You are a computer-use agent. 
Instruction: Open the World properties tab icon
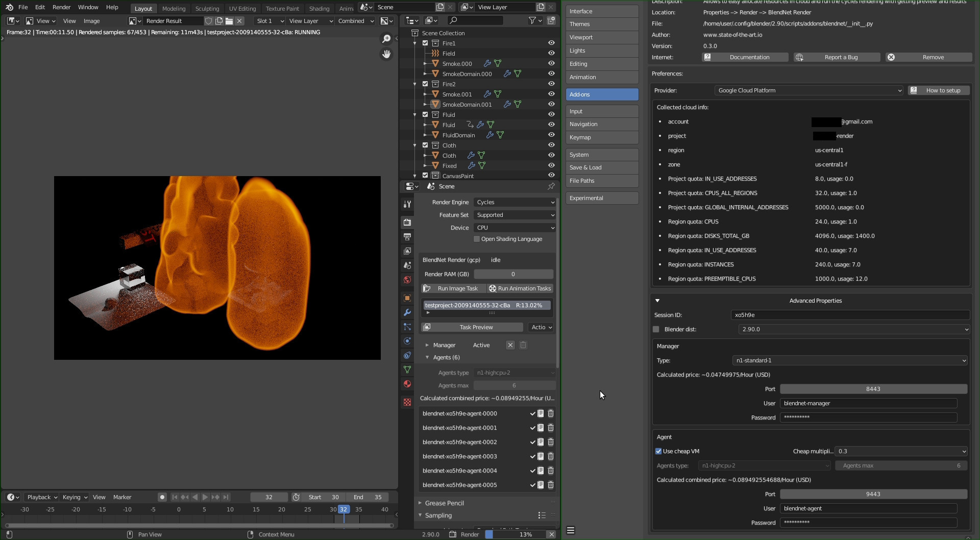(407, 280)
